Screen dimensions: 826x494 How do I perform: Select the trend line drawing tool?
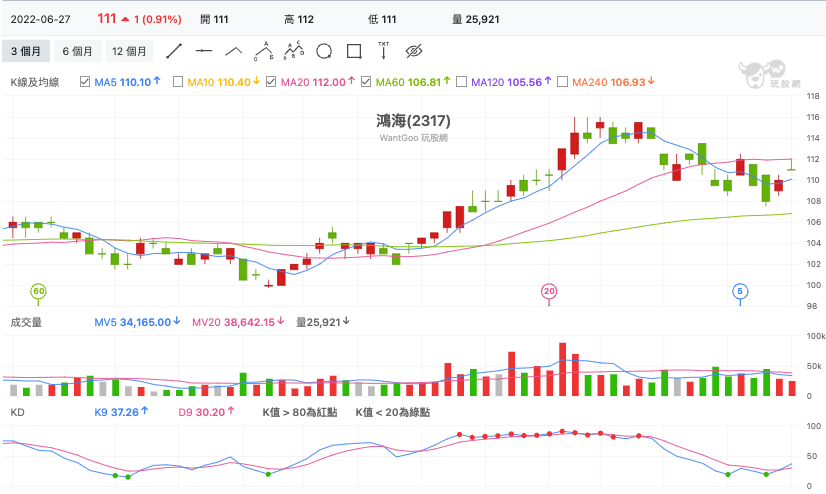[x=174, y=51]
